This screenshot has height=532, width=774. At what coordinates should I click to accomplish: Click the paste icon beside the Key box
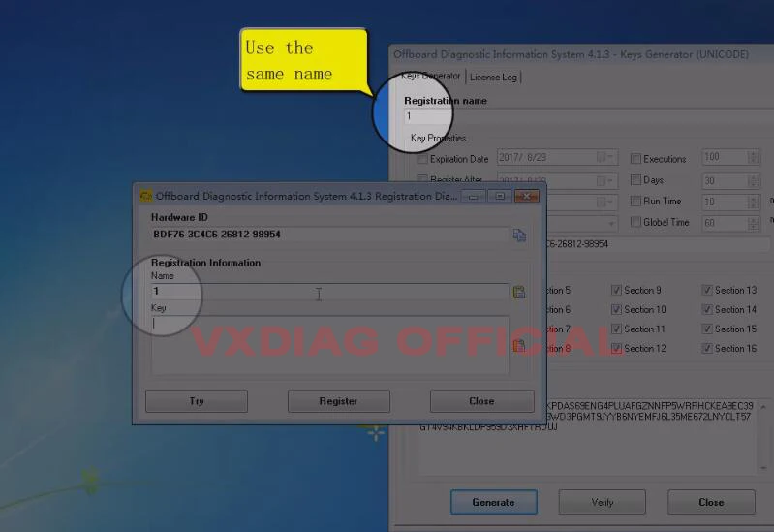point(519,345)
